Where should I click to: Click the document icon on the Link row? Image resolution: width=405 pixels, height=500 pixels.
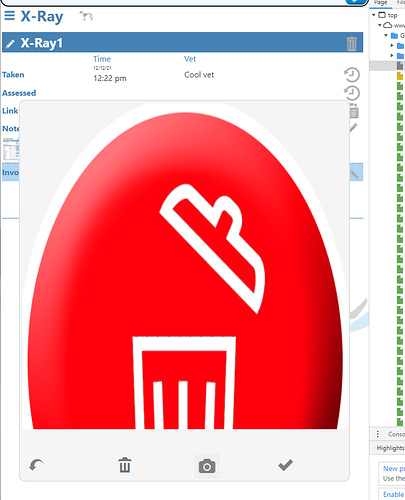click(x=354, y=112)
